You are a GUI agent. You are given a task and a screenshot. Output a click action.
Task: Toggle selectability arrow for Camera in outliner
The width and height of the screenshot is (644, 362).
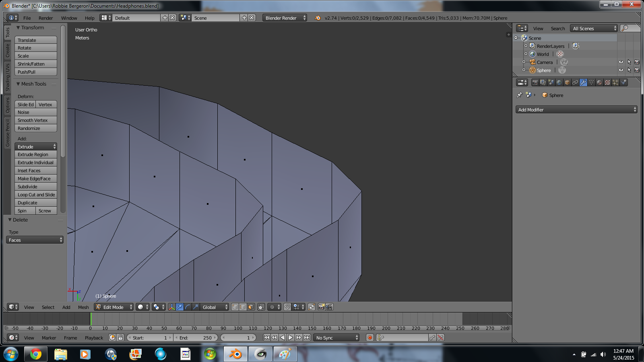(x=629, y=62)
